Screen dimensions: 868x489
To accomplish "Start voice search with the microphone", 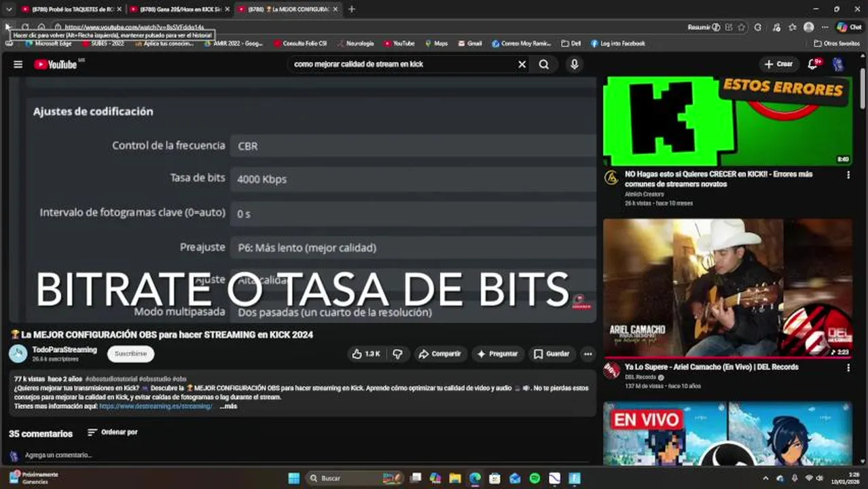I will [575, 65].
